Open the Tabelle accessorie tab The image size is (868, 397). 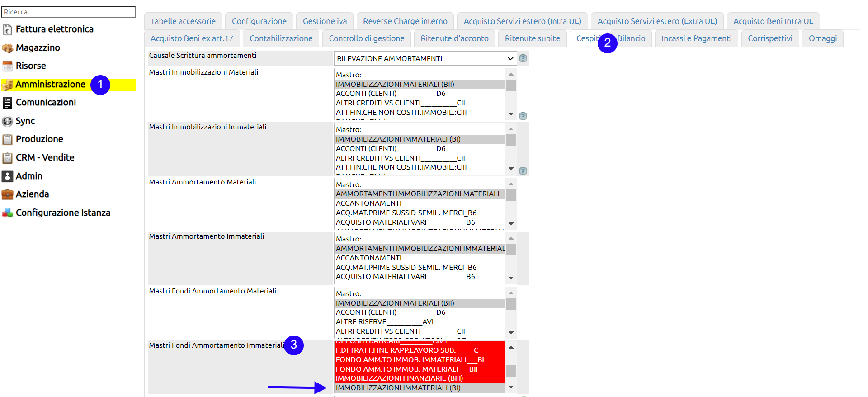[183, 21]
